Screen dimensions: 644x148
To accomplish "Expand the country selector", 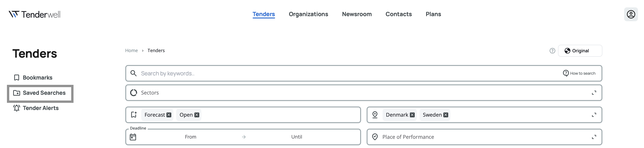I will point(594,115).
